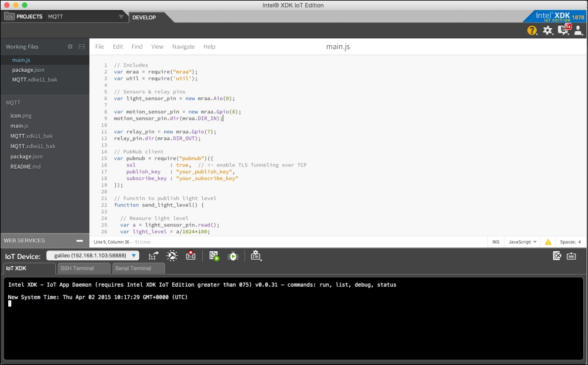Clear the IoT console output
Image resolution: width=588 pixels, height=365 pixels.
(x=557, y=256)
